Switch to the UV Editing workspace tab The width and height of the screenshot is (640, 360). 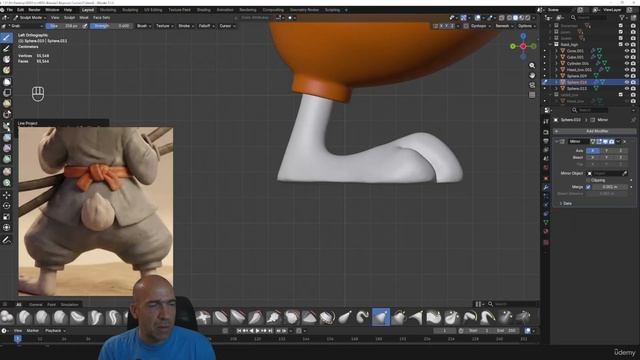[x=153, y=10]
